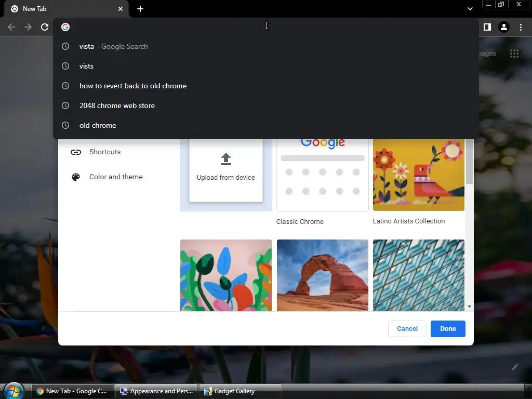Click the browser Back arrow
Screen dimensions: 532x399
pyautogui.click(x=11, y=27)
